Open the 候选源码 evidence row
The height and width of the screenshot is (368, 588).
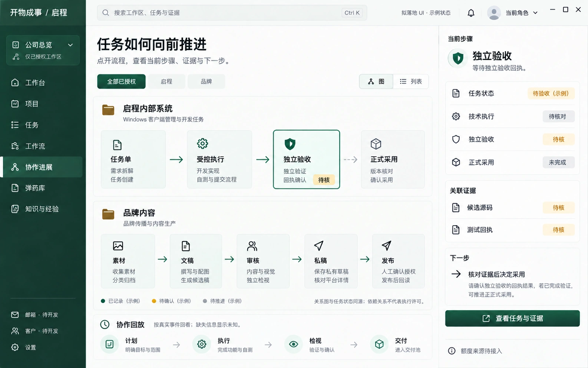tap(512, 208)
